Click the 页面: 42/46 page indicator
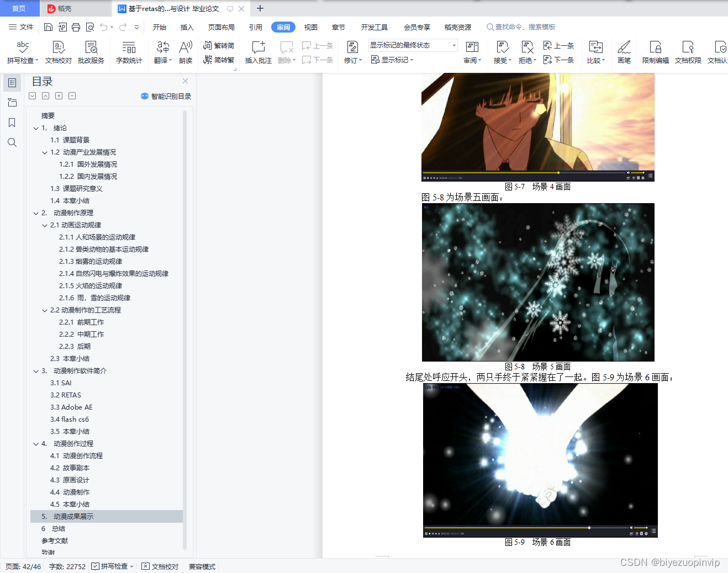Viewport: 728px width, 573px height. (23, 566)
